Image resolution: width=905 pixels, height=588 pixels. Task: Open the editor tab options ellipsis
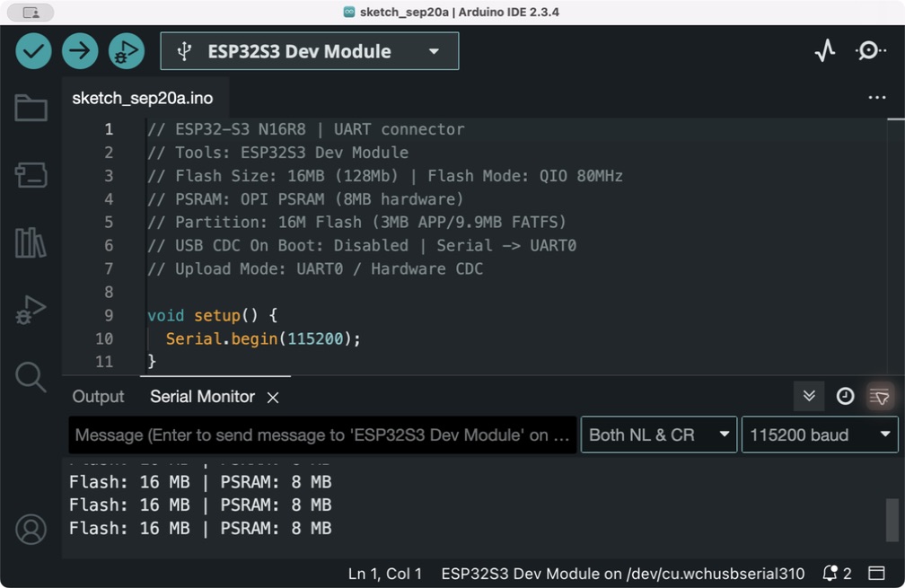tap(876, 98)
